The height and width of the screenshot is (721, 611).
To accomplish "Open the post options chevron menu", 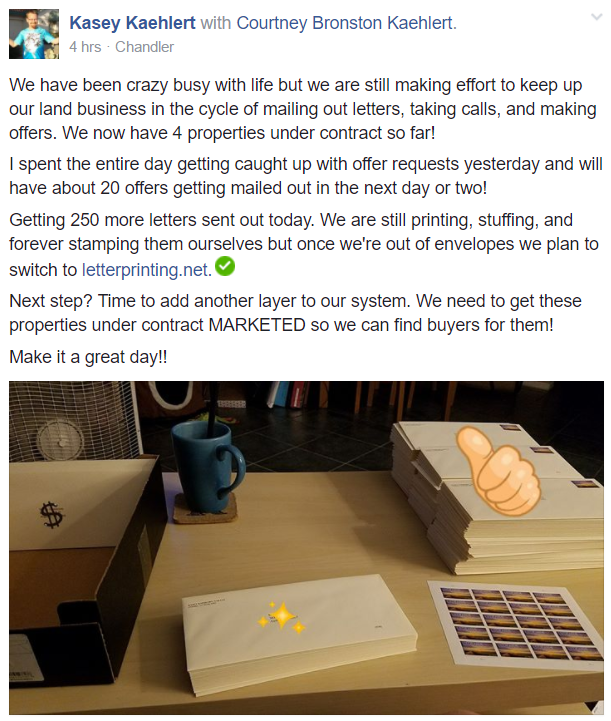I will tap(596, 17).
